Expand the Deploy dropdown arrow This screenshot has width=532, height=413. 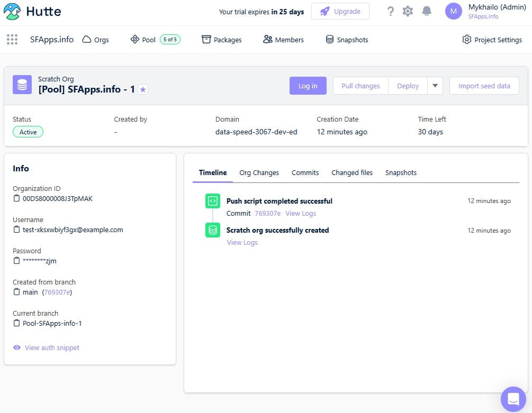(435, 86)
